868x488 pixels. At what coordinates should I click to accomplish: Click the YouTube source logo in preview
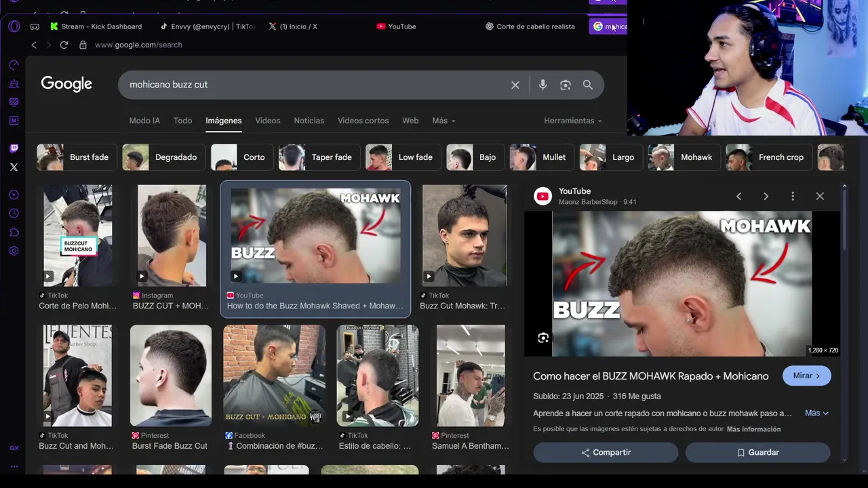coord(542,197)
